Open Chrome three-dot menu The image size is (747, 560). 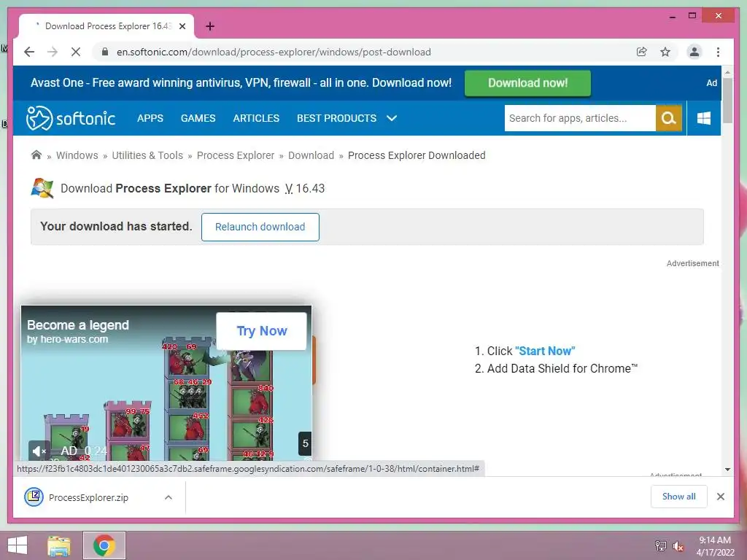(x=718, y=52)
